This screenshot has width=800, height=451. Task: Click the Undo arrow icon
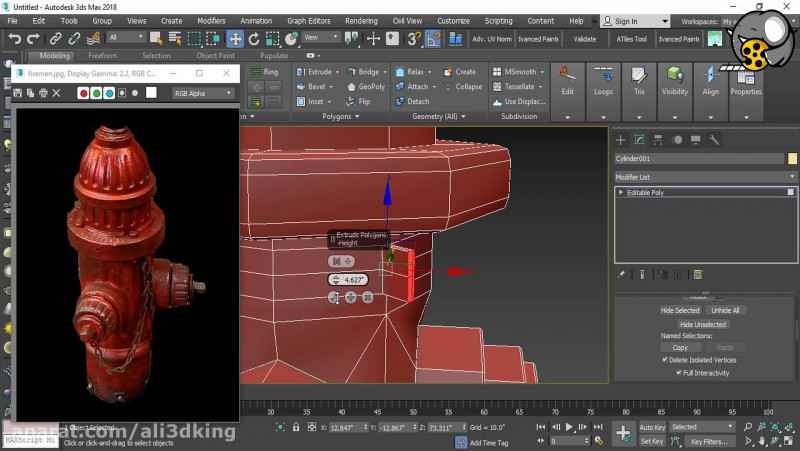click(x=15, y=39)
